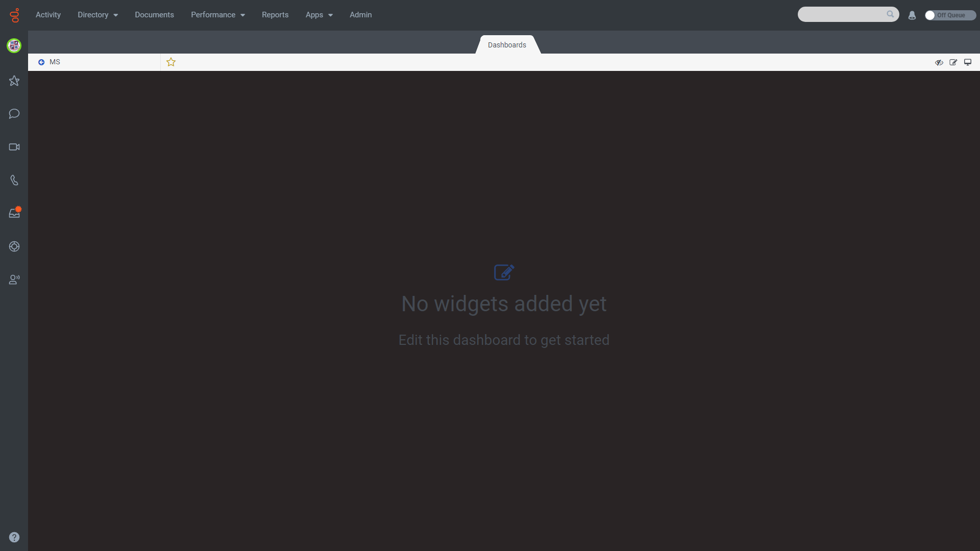Screen dimensions: 980x551
Task: Open the video camera icon in the sidebar
Action: (x=14, y=147)
